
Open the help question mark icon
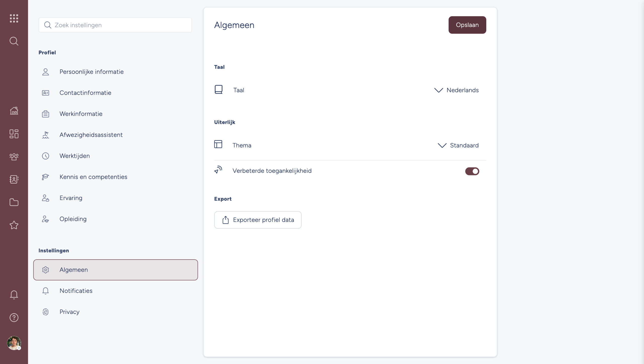(14, 317)
